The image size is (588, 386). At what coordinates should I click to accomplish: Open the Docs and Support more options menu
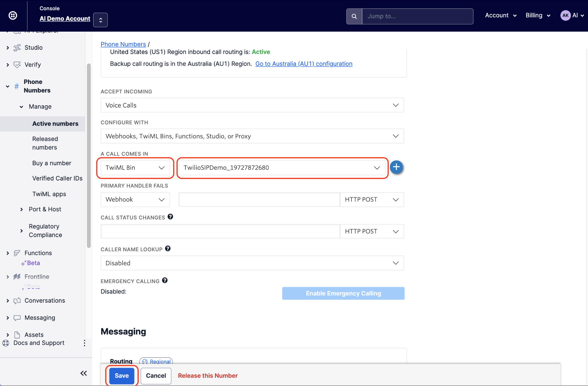[84, 343]
